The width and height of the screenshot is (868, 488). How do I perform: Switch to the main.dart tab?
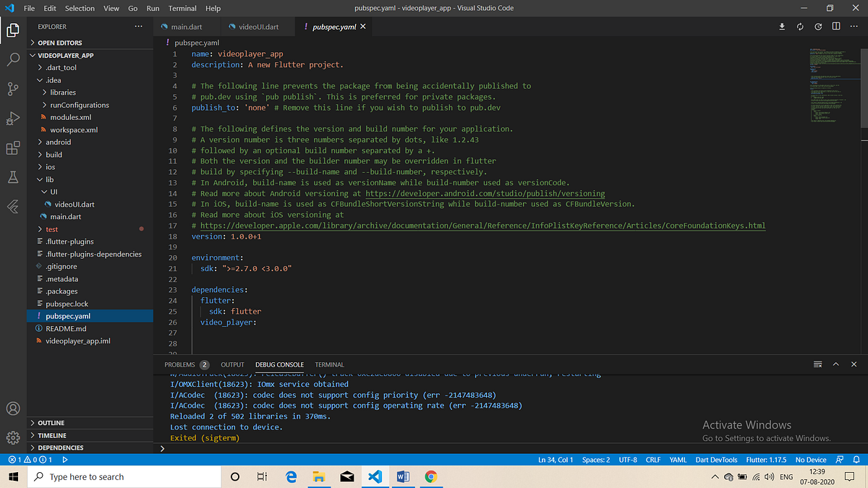(x=186, y=27)
